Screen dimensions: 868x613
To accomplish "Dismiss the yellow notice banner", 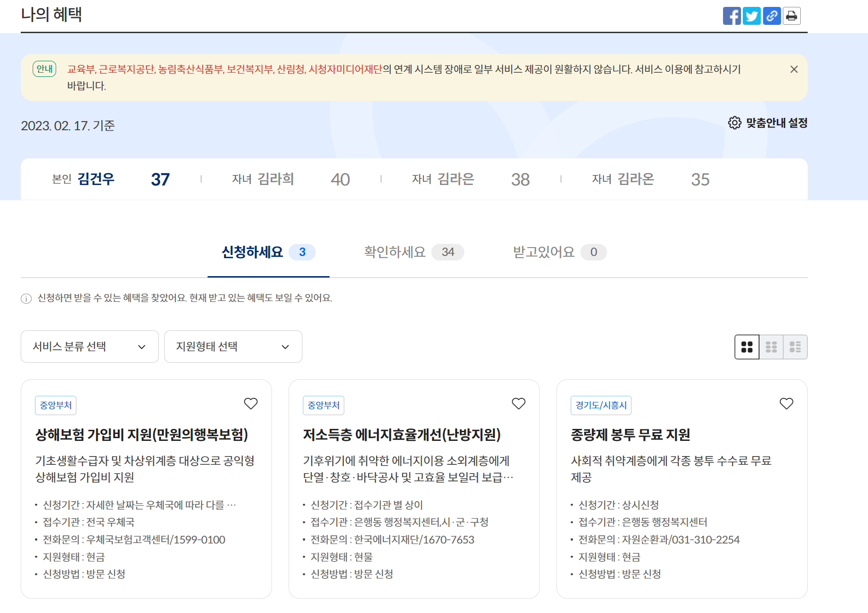I will (x=793, y=69).
